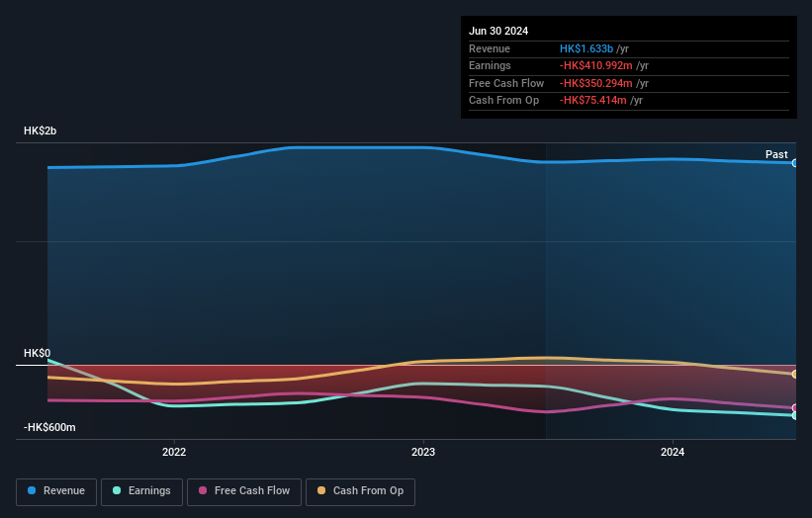Toggle the Earnings series legend button
The height and width of the screenshot is (518, 812).
[141, 491]
